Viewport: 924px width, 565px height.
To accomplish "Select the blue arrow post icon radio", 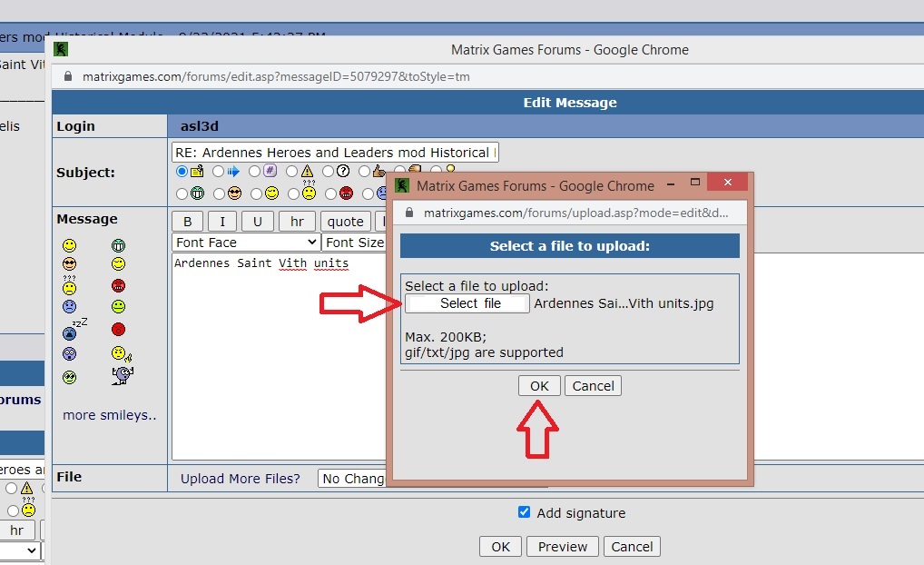I will [218, 172].
